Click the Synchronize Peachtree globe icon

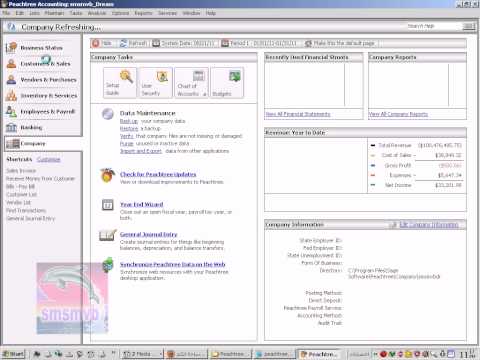108,265
